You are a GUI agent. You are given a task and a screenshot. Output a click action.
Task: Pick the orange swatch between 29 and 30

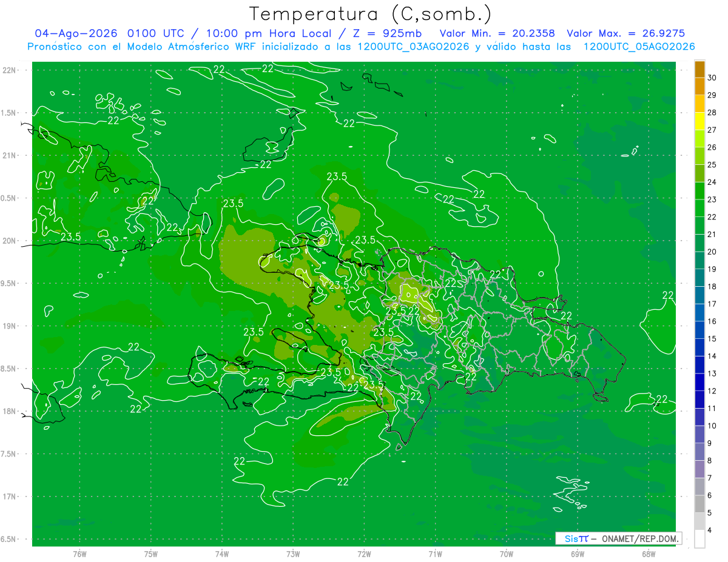[x=699, y=86]
